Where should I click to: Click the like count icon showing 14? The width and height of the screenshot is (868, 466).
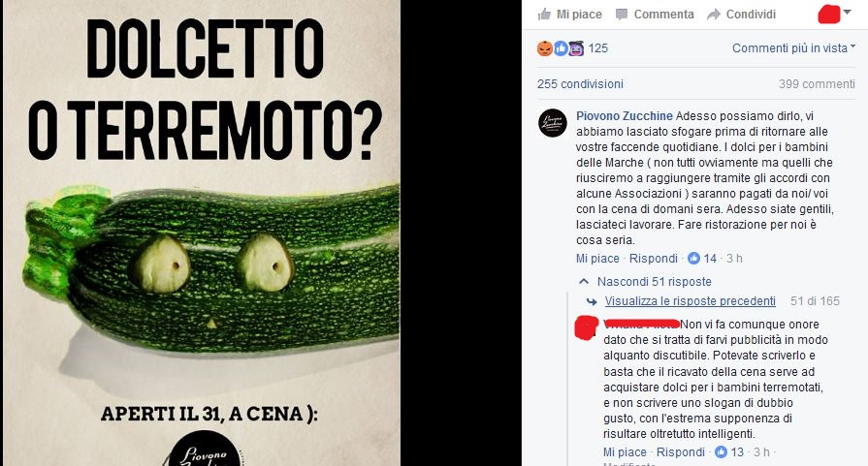point(693,258)
